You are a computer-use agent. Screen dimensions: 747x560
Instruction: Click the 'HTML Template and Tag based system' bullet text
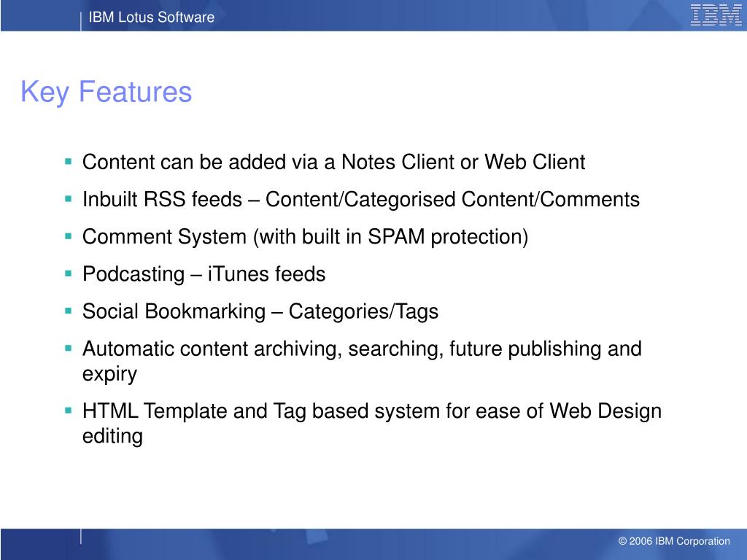point(372,424)
